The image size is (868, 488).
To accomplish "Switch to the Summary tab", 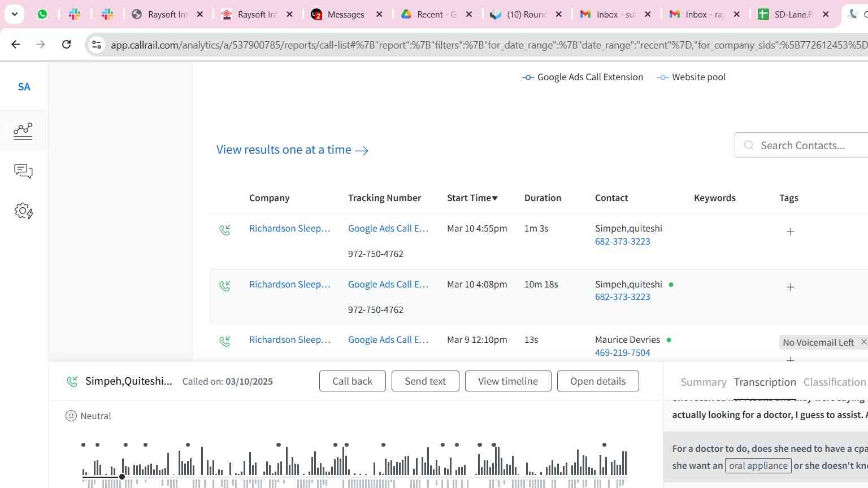I will pos(703,382).
